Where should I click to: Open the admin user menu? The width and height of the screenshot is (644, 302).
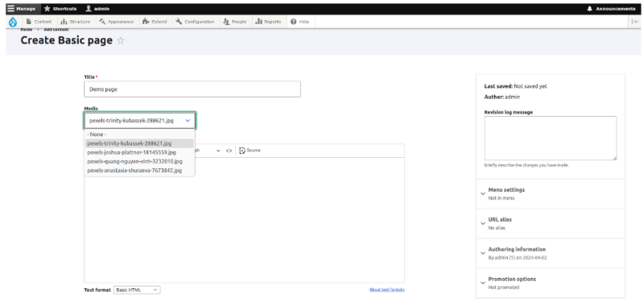tap(97, 9)
